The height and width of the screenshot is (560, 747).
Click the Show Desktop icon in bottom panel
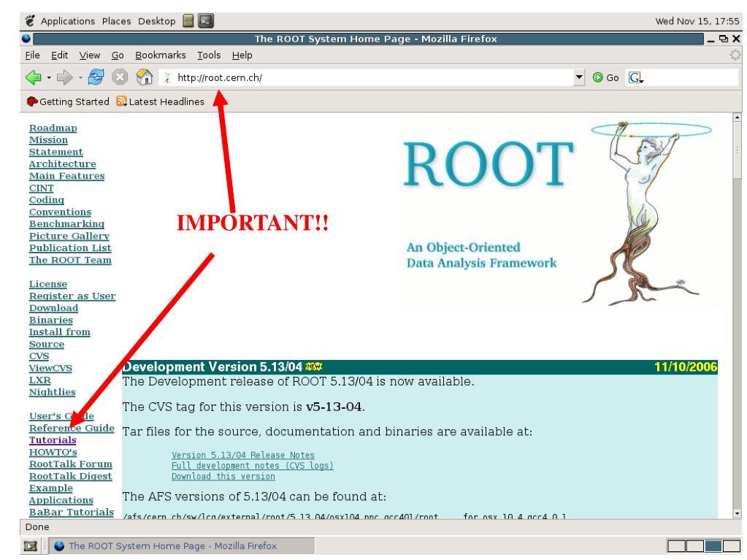pyautogui.click(x=31, y=545)
